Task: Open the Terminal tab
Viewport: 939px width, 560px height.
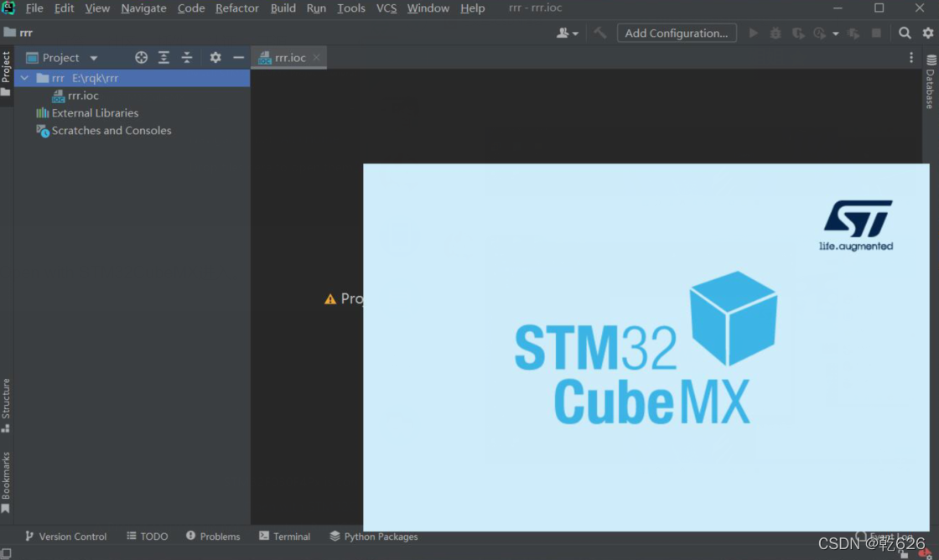Action: pos(285,537)
